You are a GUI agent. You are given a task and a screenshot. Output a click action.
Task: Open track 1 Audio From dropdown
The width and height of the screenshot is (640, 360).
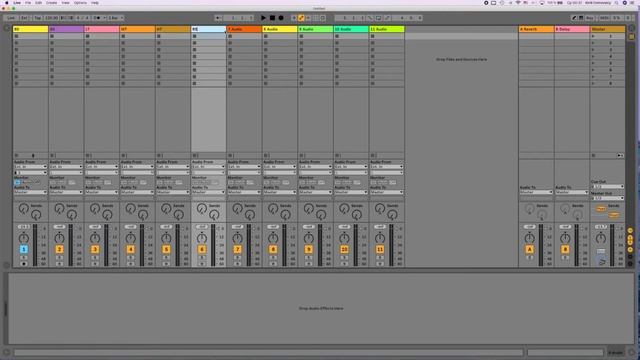(31, 167)
